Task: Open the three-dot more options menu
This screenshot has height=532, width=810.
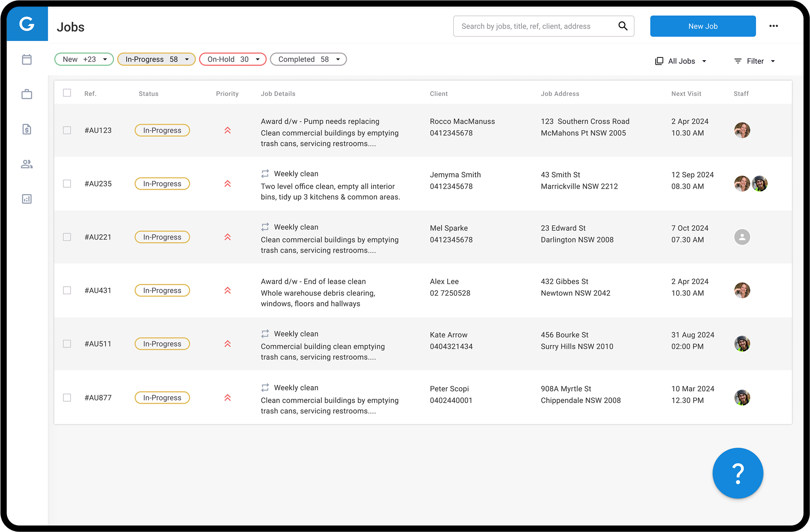Action: tap(773, 26)
